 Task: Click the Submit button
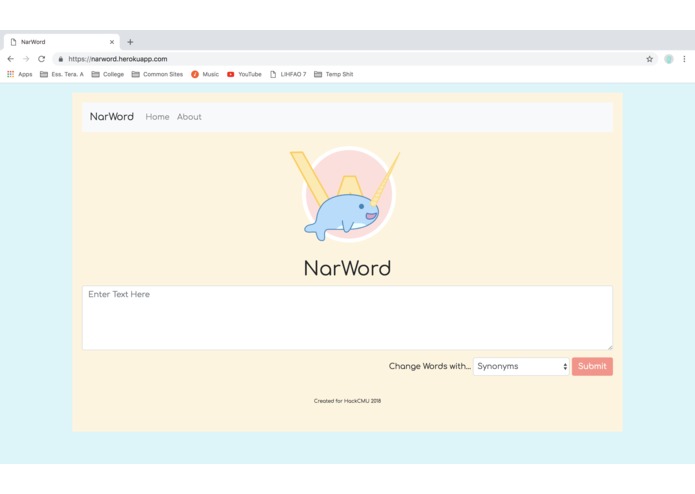[x=592, y=366]
